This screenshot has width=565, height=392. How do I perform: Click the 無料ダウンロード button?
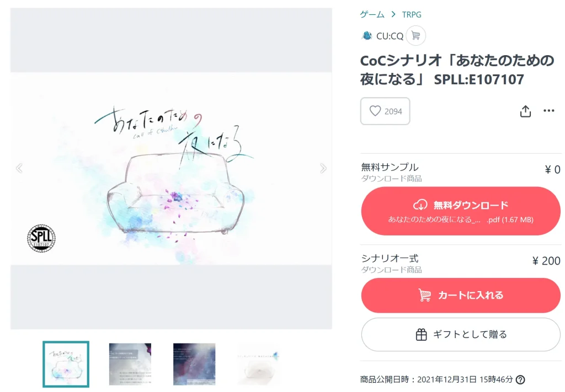(x=461, y=211)
